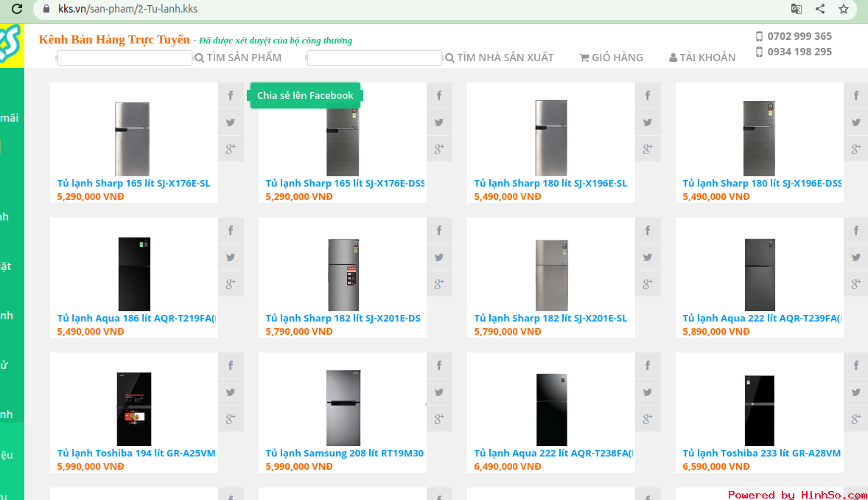This screenshot has width=868, height=500.
Task: Share Toshiba 194 lít GR-A25VM on Facebook
Action: tap(231, 366)
